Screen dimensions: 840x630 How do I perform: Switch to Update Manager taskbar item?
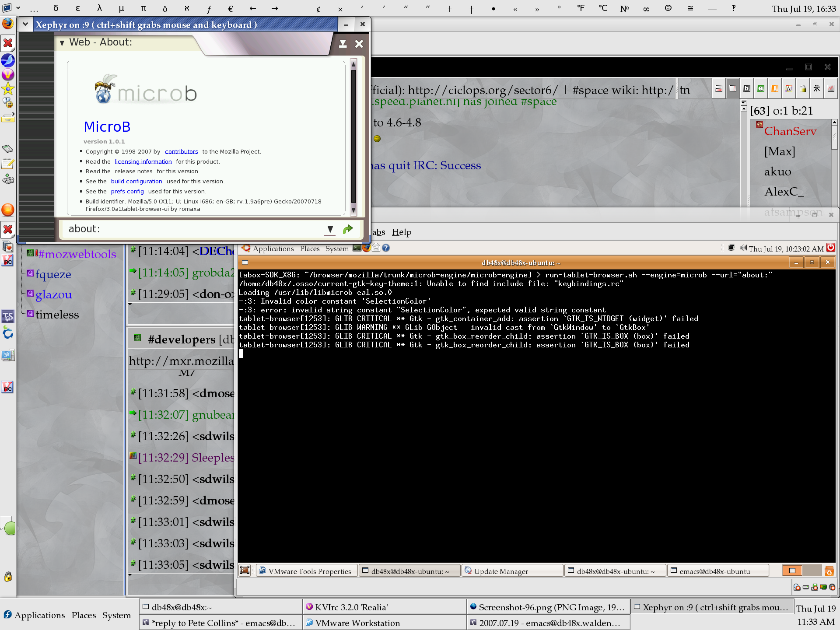(512, 571)
